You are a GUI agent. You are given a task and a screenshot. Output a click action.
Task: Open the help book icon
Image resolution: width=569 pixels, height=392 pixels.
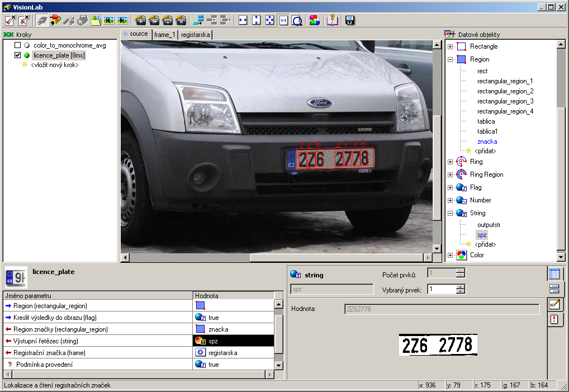coord(333,21)
